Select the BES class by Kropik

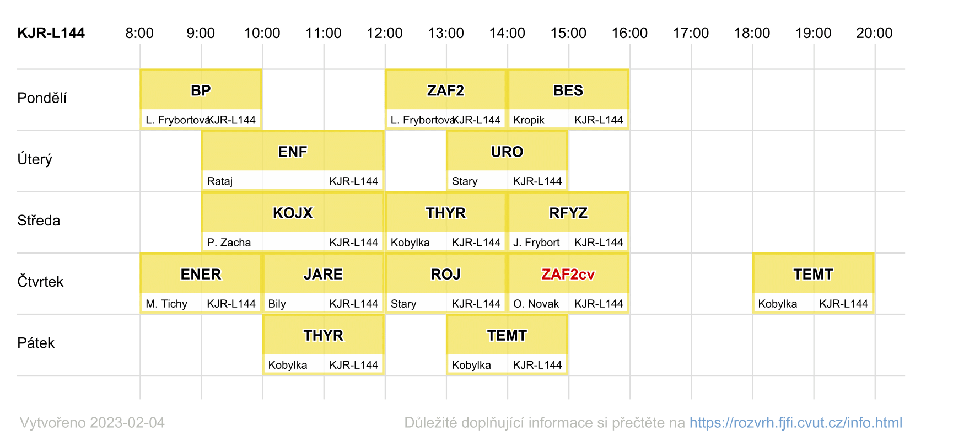tap(568, 99)
